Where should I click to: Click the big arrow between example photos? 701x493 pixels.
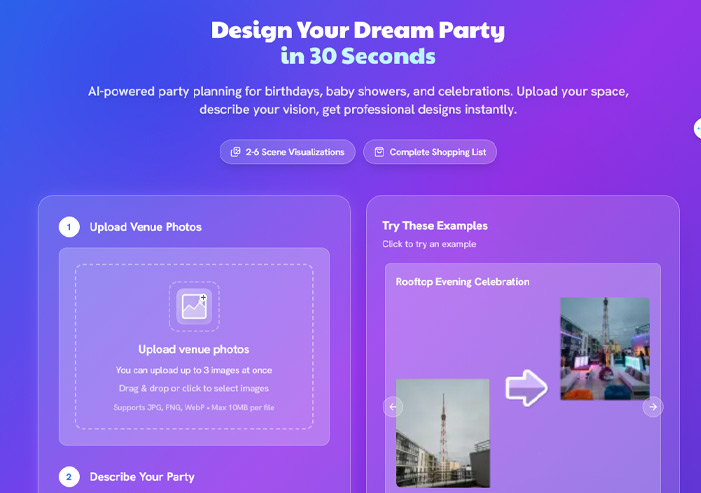(526, 388)
